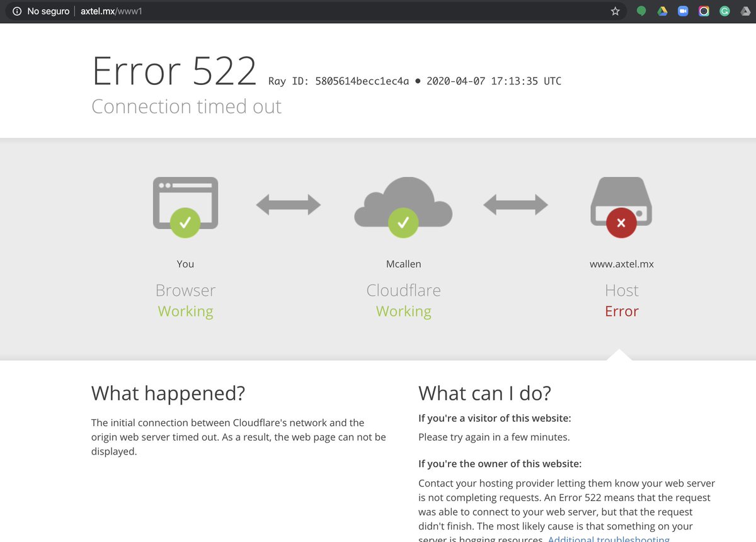Click the 'You' label under the browser icon
Screen dimensions: 756x542
185,264
